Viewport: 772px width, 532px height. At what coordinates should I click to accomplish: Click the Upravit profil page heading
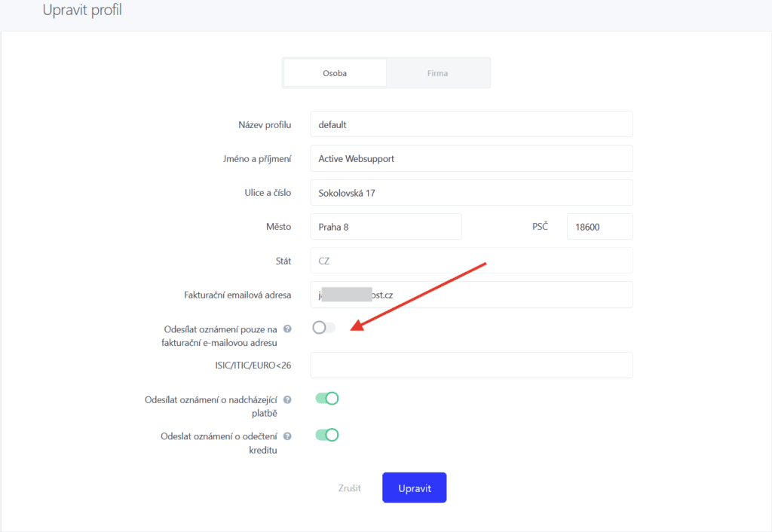(82, 10)
